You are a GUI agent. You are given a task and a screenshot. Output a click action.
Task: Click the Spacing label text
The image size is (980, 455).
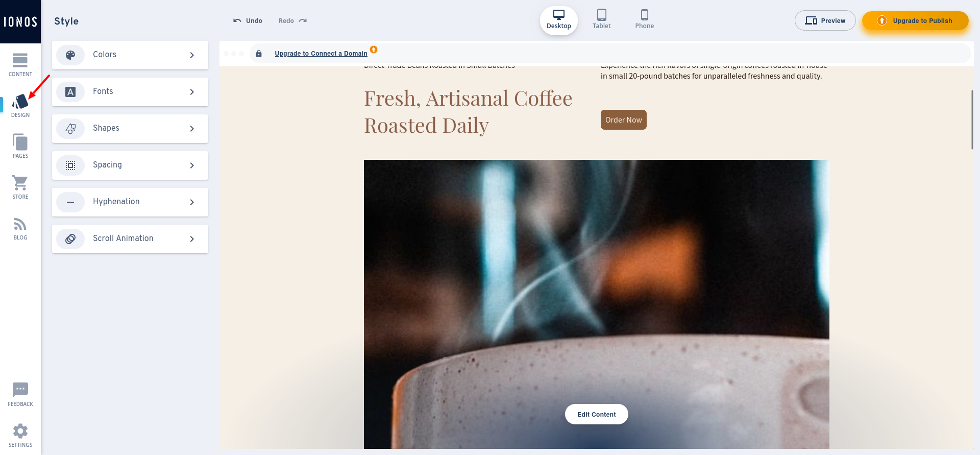tap(107, 165)
